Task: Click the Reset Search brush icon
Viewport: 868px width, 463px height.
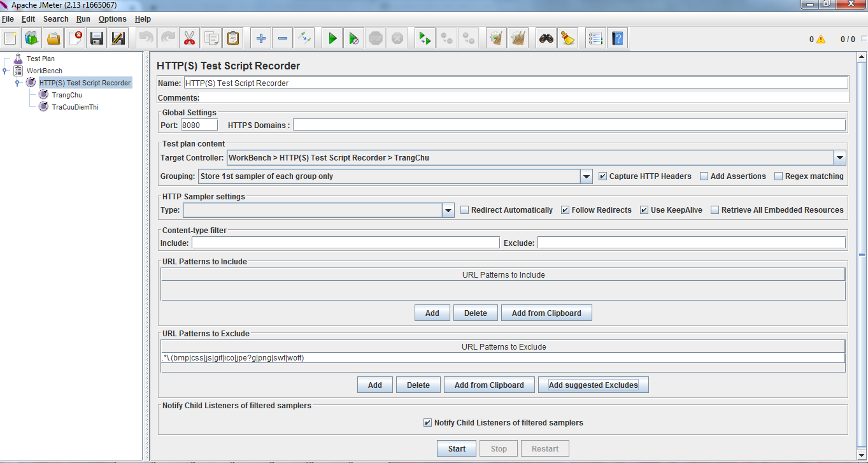Action: click(x=567, y=38)
